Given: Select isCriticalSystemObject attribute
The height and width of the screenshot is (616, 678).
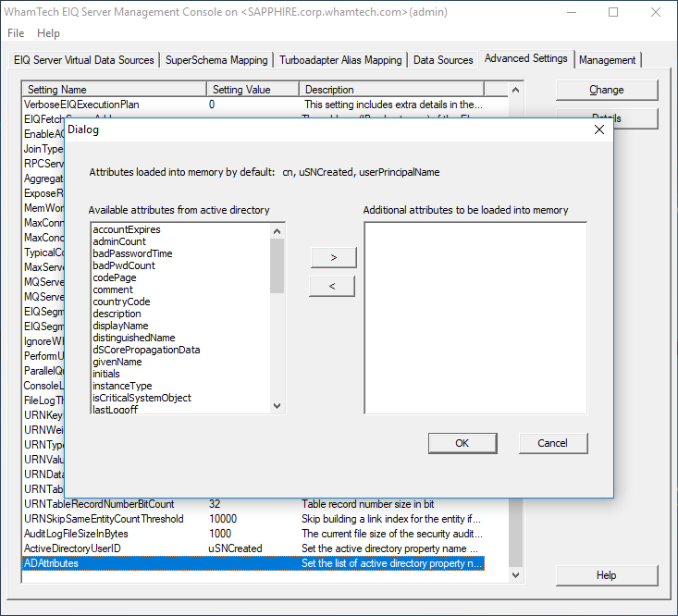Looking at the screenshot, I should coord(142,398).
